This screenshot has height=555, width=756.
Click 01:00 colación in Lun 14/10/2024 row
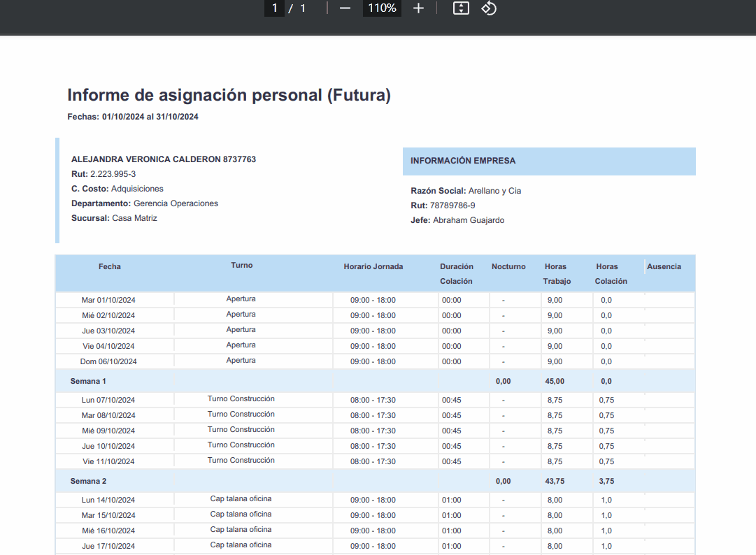[x=452, y=500]
